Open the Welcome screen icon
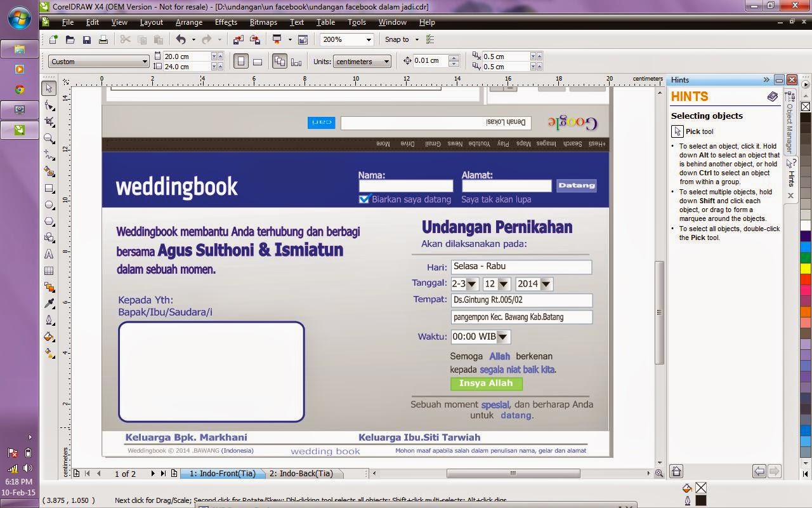Viewport: 812px width, 508px height. point(303,39)
